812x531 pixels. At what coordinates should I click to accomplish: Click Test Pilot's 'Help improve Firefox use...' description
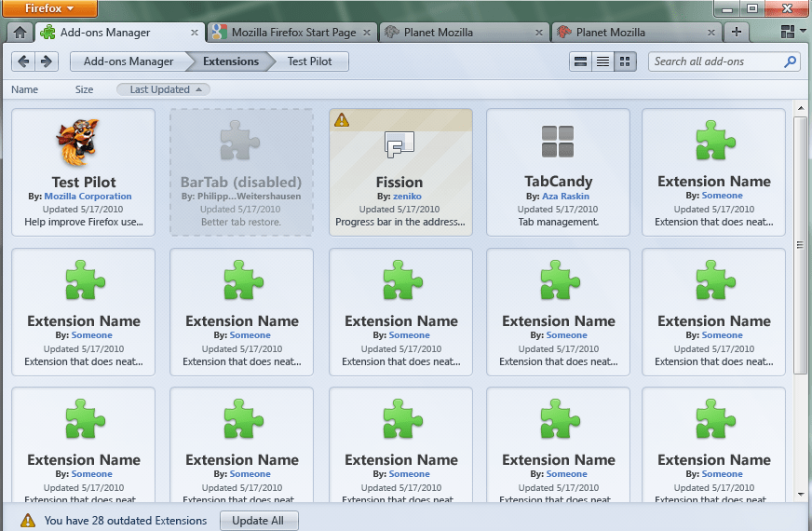84,223
